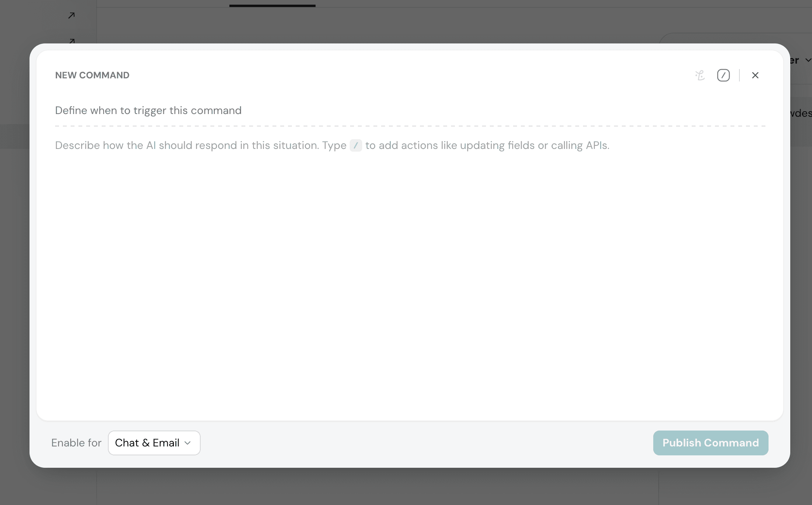Screen dimensions: 812x505
Task: Click the rounded card visible in the top-right background
Action: pos(737,41)
